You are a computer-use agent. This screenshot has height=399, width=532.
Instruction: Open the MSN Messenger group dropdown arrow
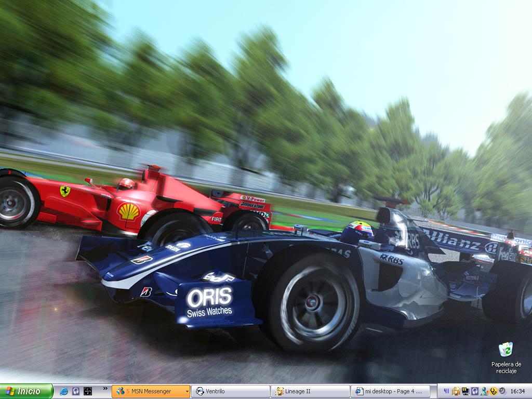pos(187,392)
